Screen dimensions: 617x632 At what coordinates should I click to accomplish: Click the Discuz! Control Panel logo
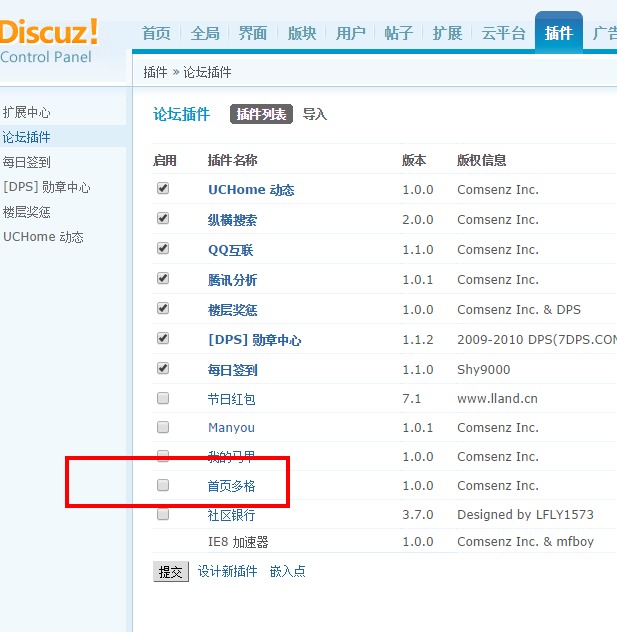49,41
